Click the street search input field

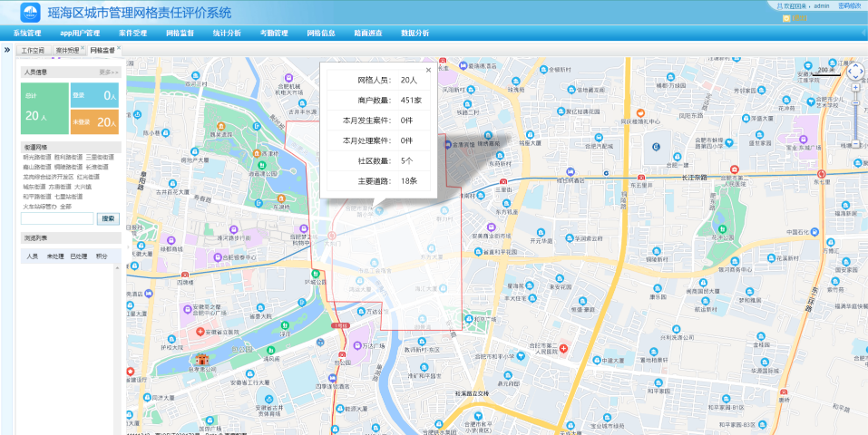click(57, 218)
